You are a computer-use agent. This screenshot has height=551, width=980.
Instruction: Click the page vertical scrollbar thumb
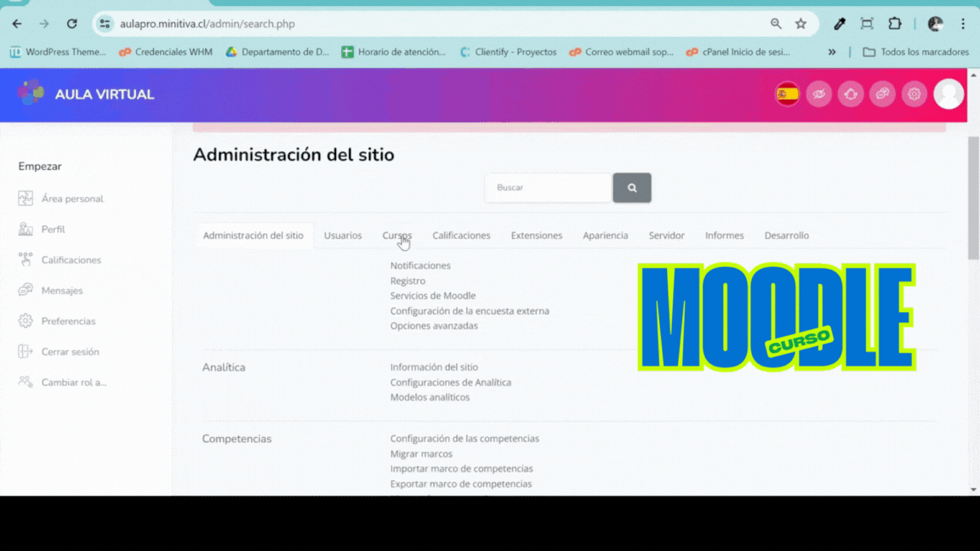click(x=973, y=197)
